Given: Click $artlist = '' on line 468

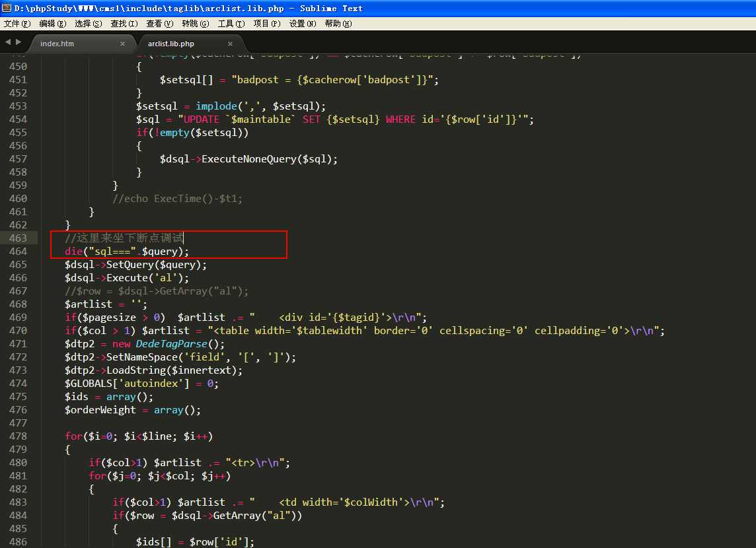Looking at the screenshot, I should pos(106,304).
